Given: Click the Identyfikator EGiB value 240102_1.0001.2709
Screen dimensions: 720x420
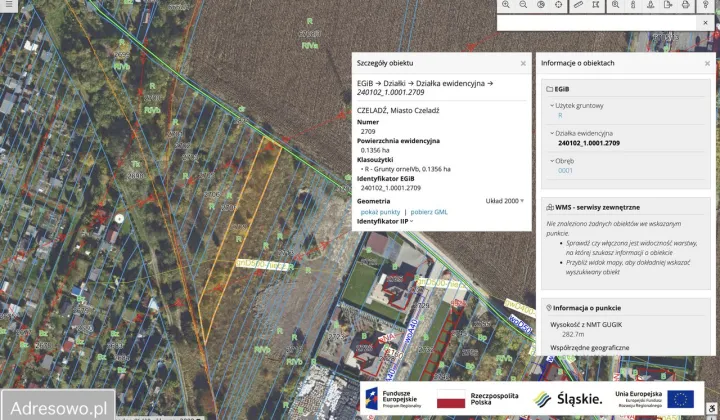Looking at the screenshot, I should (x=390, y=188).
